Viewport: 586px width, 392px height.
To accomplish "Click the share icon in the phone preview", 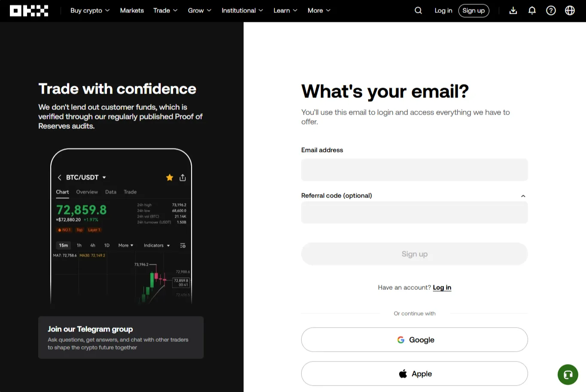I will (183, 177).
